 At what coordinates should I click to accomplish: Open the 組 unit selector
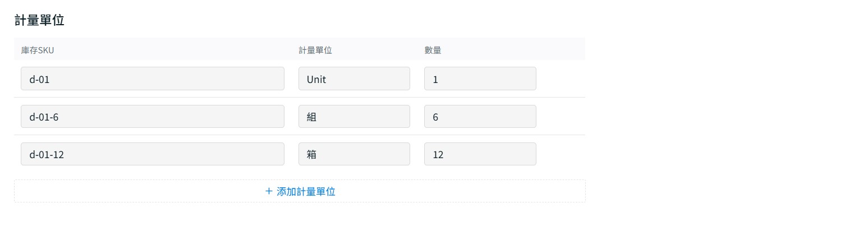coord(354,116)
